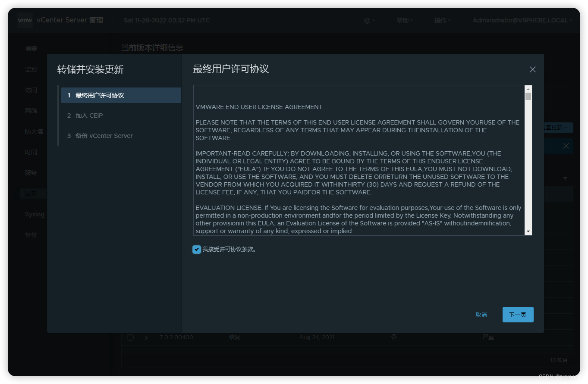Click the EULA scrollbar thumb
This screenshot has height=384, width=588.
(x=528, y=96)
